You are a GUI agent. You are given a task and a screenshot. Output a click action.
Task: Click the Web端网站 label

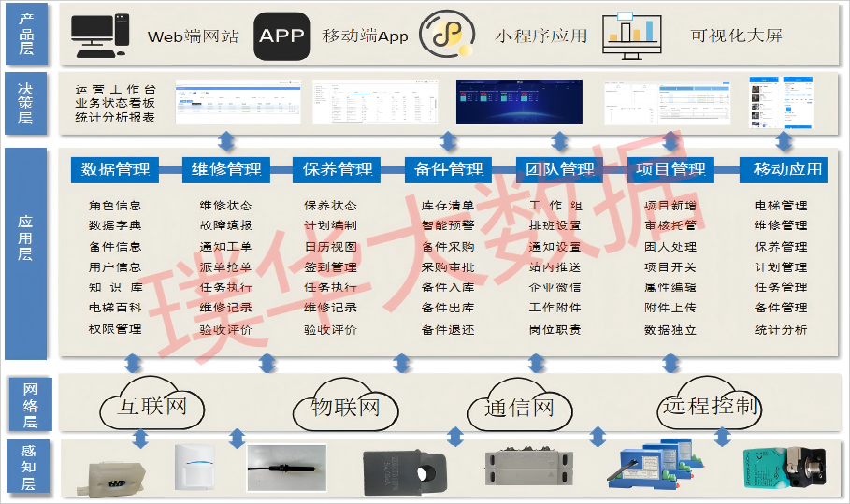pyautogui.click(x=193, y=36)
